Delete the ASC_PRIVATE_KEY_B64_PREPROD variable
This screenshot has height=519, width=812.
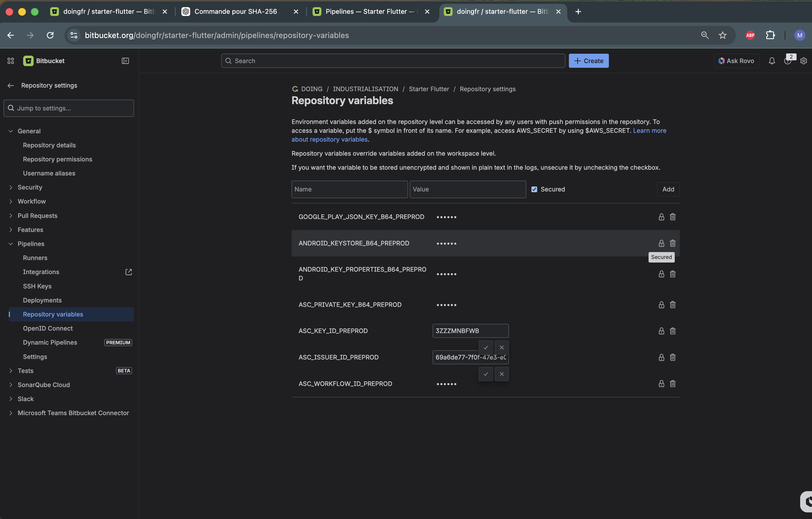[673, 305]
